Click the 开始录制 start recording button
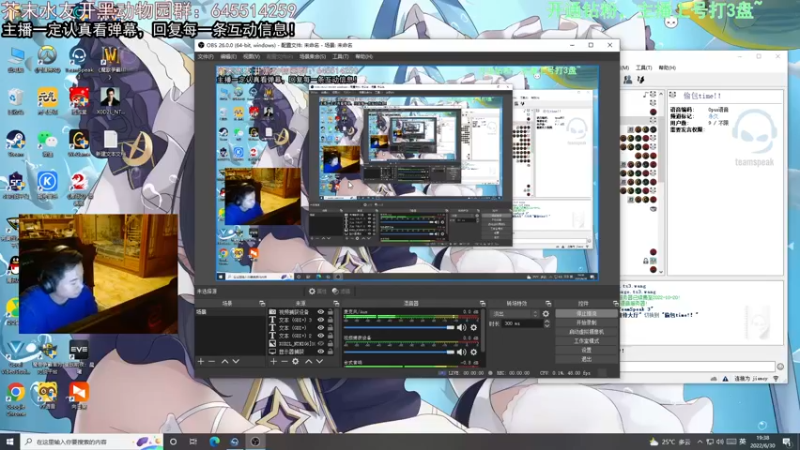Image resolution: width=800 pixels, height=450 pixels. tap(586, 322)
